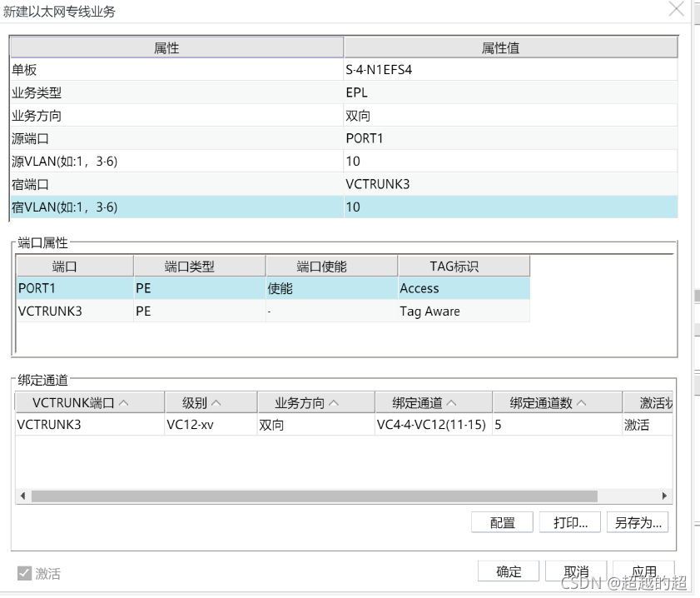Screen dimensions: 700x598
Task: Close the 新建以太网专线业务 dialog
Action: pos(676,10)
